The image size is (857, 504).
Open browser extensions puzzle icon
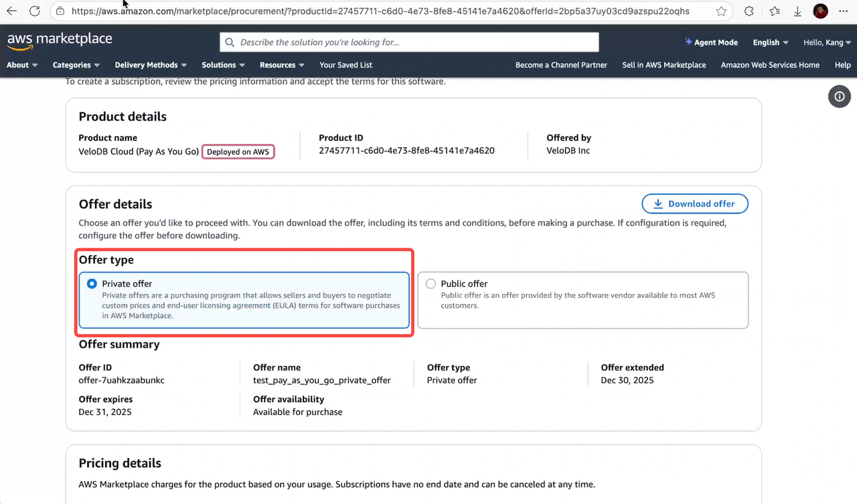tap(749, 11)
